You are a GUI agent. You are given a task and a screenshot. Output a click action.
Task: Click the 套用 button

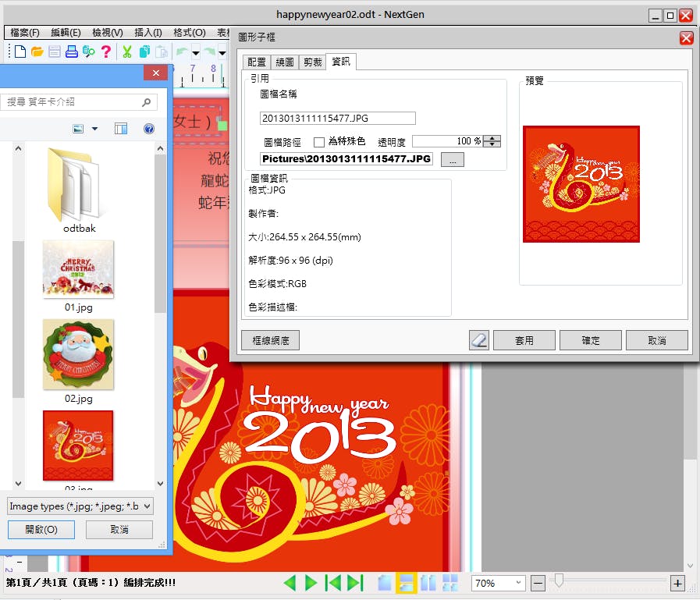click(524, 340)
